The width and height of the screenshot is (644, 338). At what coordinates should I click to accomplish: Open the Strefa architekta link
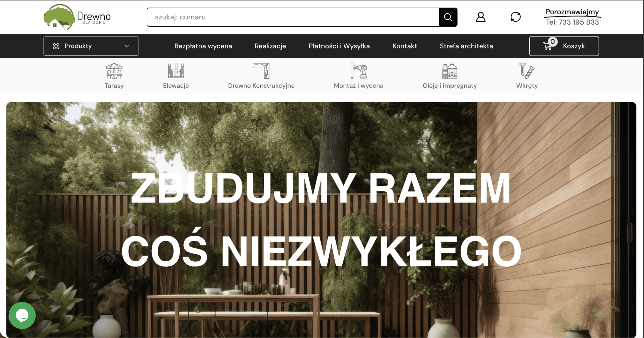click(466, 46)
